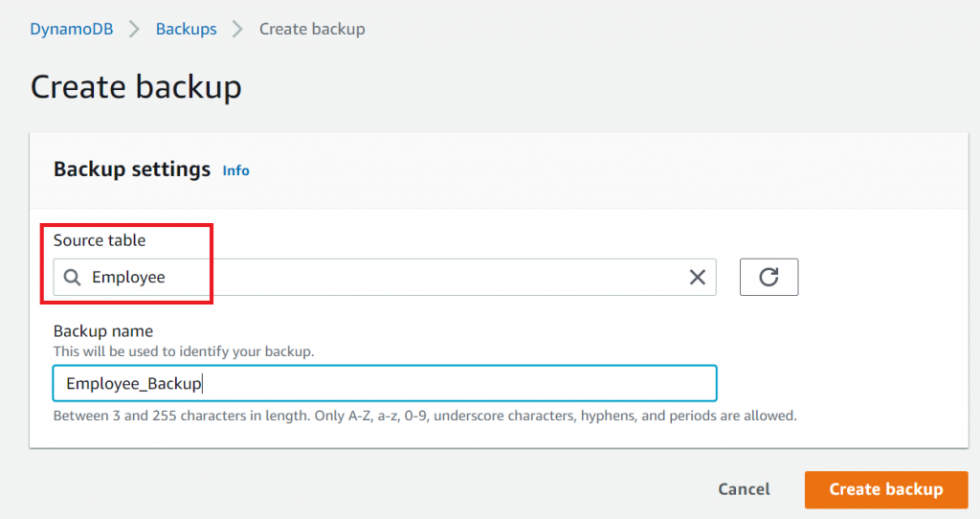Go to the DynamoDB breadcrumb link
Image resolution: width=980 pixels, height=519 pixels.
72,29
